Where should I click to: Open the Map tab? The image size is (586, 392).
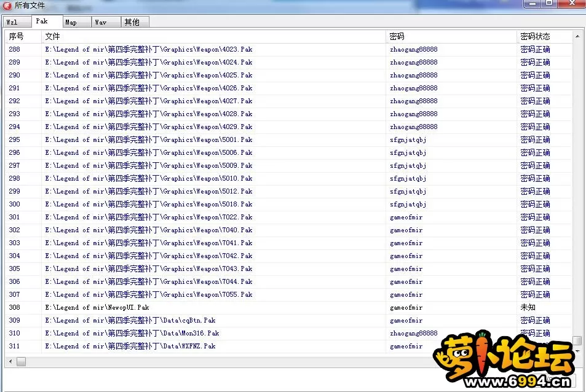tap(77, 22)
